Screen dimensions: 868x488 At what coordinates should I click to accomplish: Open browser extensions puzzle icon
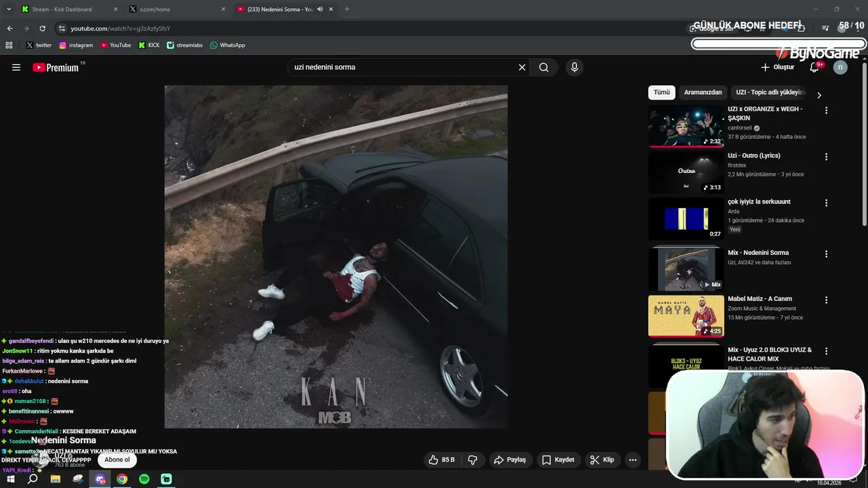[x=801, y=28]
